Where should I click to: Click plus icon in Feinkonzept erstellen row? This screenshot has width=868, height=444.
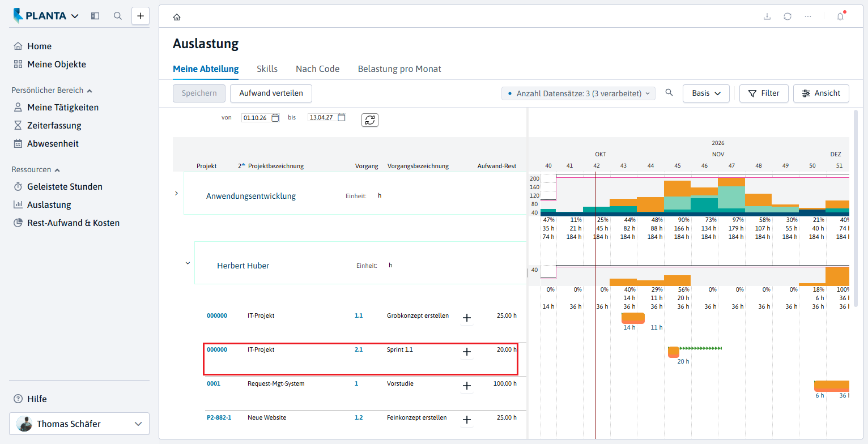click(467, 420)
